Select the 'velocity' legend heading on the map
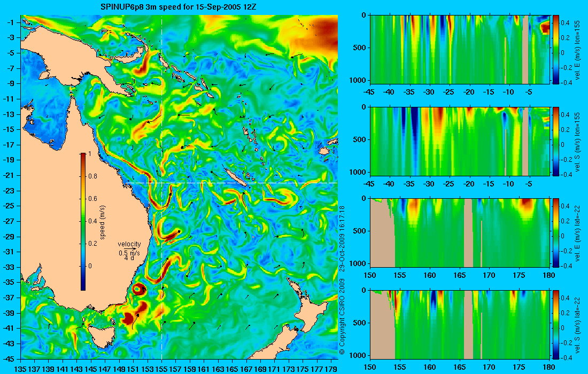The width and height of the screenshot is (588, 374). [129, 244]
